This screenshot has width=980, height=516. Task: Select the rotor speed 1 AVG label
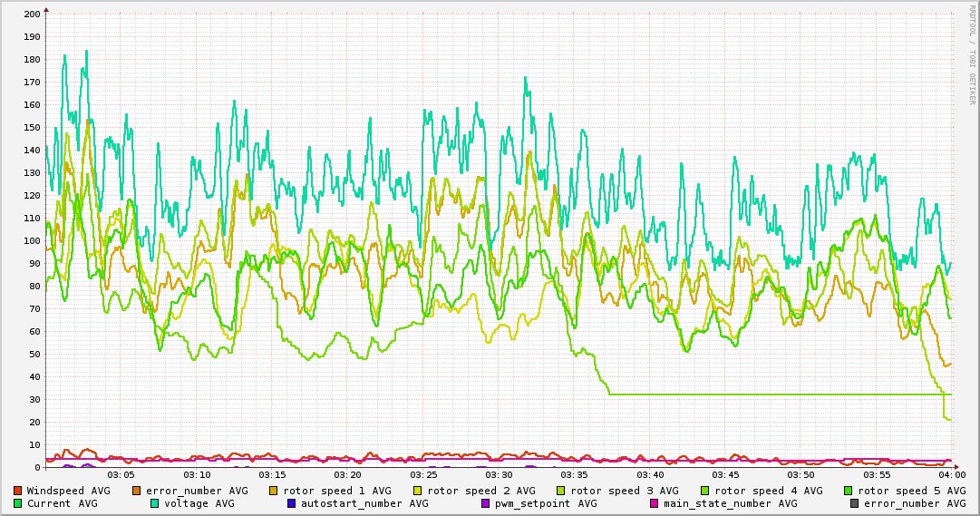tap(337, 491)
